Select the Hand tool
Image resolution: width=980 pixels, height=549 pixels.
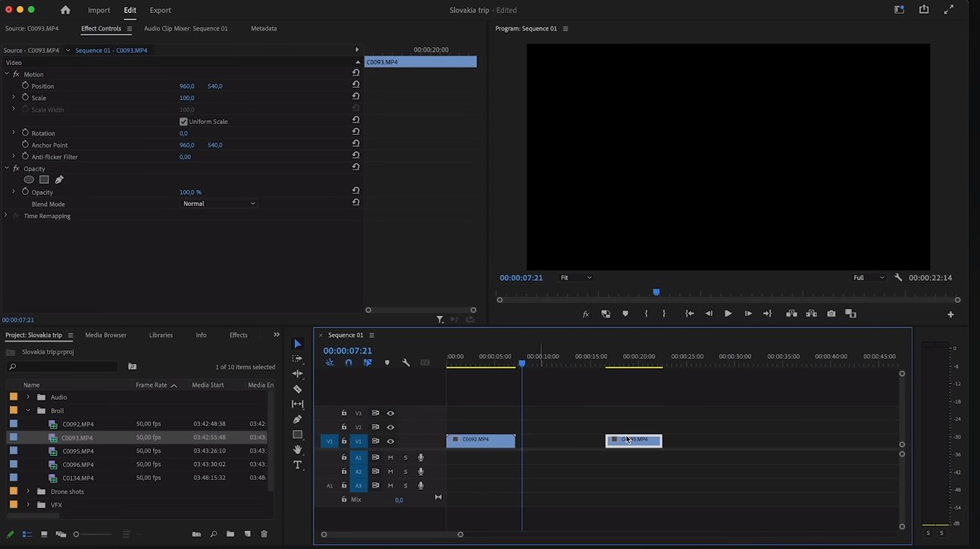297,450
